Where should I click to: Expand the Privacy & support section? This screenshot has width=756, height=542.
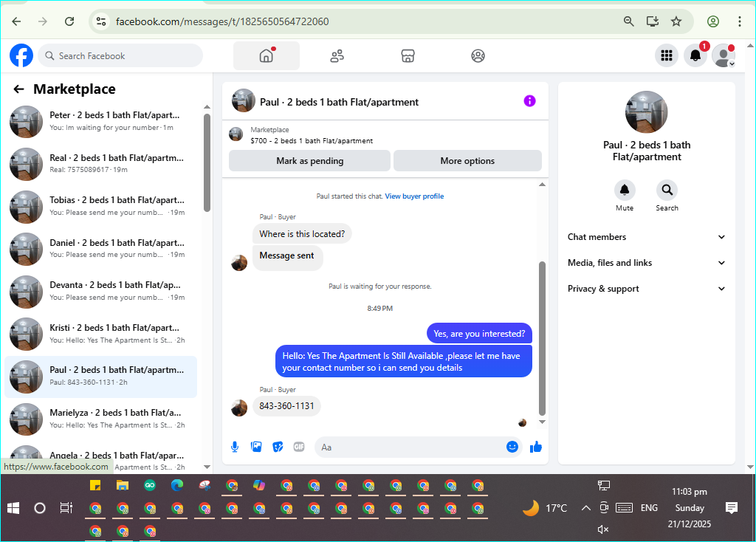point(646,289)
